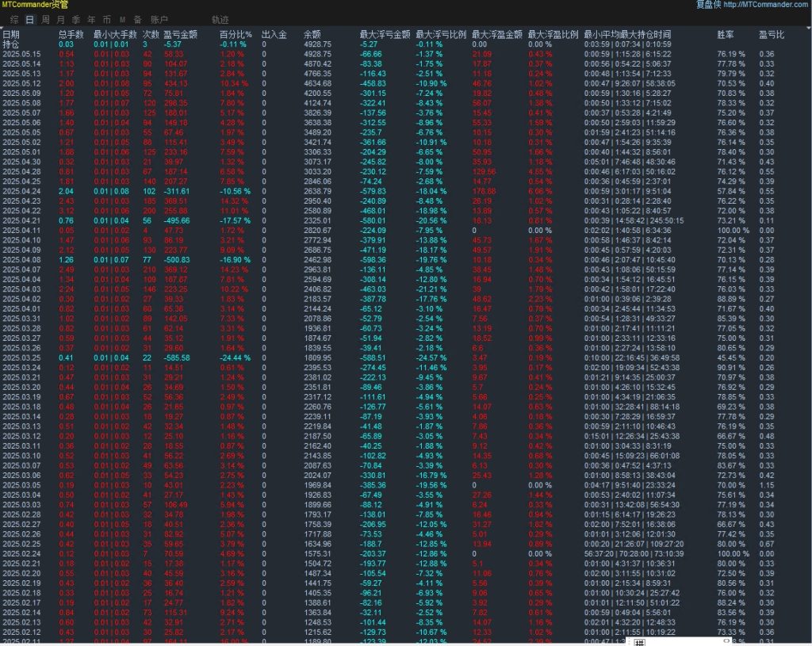Open the 账户 account tab
The height and width of the screenshot is (646, 812).
pos(159,18)
